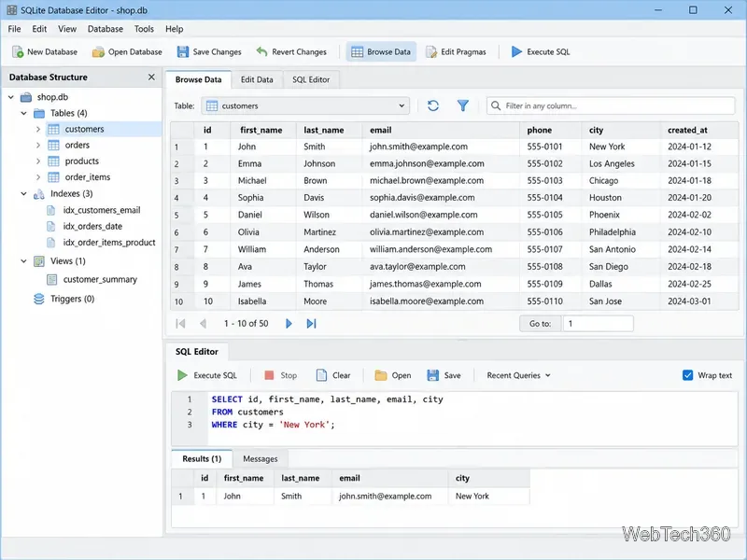Select the order_items table in the tree

[x=87, y=177]
